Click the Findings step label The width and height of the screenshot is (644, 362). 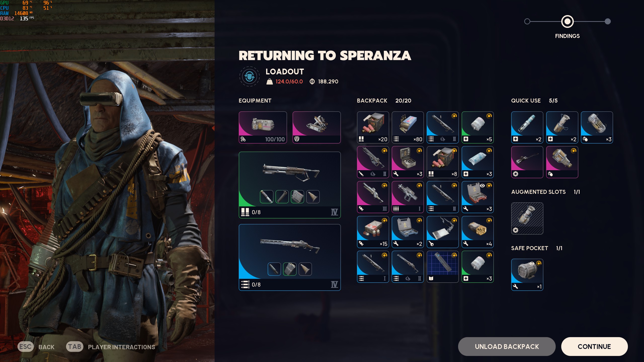click(x=567, y=36)
